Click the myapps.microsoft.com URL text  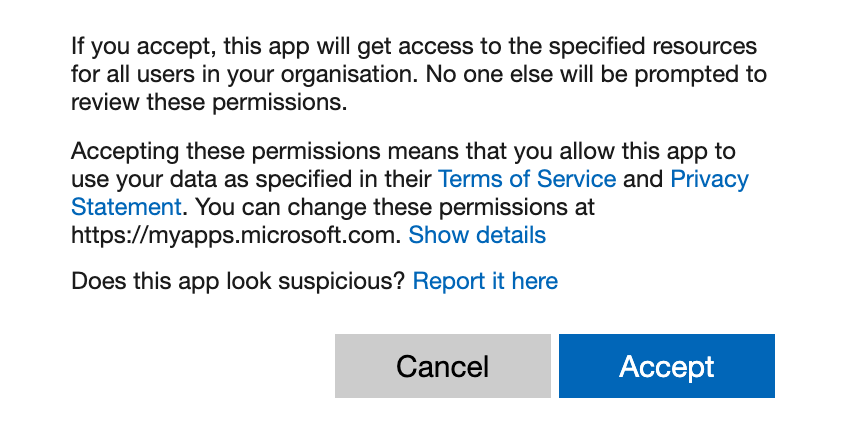click(236, 235)
